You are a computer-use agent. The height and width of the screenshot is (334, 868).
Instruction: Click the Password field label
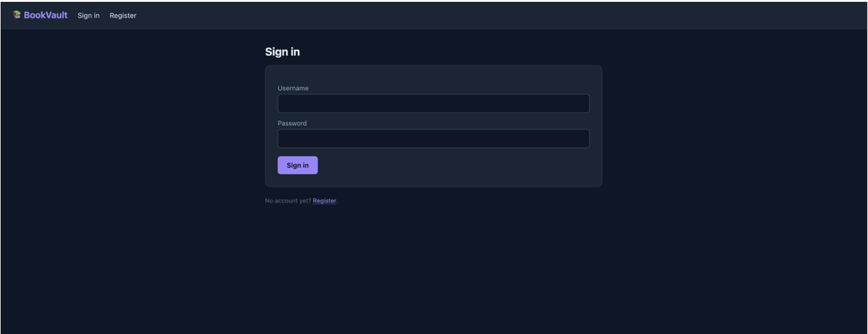tap(292, 123)
